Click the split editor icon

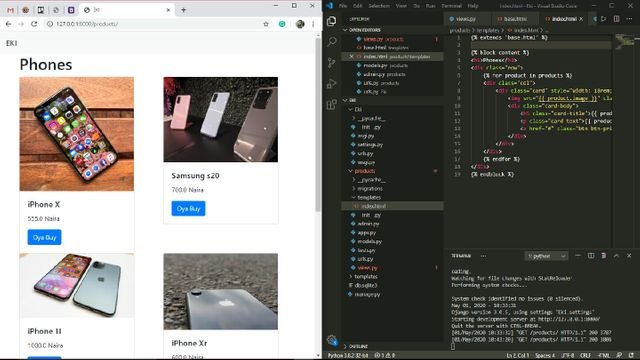click(617, 19)
